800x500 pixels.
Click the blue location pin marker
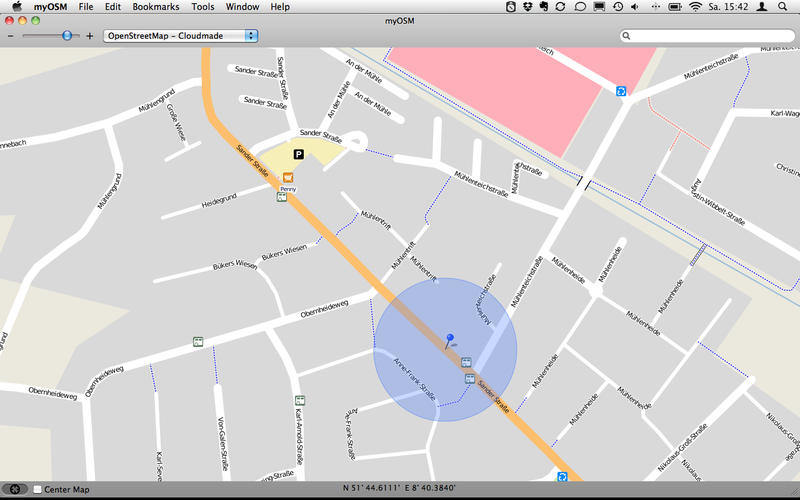(x=449, y=342)
